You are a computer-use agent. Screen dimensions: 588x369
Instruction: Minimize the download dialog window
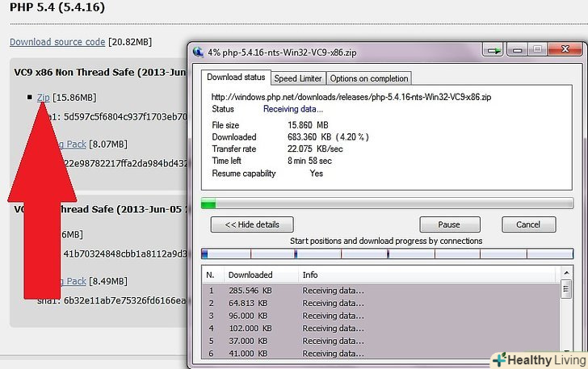coord(518,50)
